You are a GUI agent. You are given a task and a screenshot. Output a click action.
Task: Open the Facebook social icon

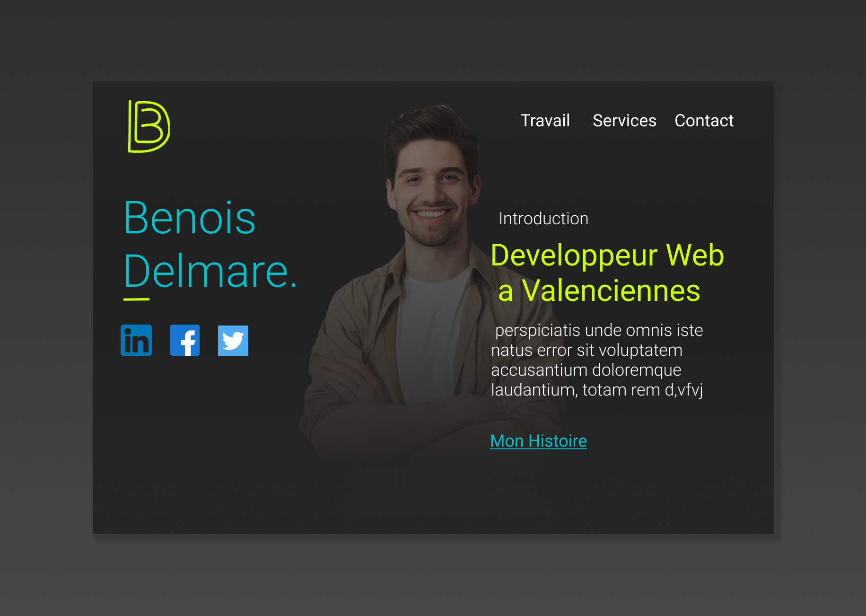coord(185,340)
